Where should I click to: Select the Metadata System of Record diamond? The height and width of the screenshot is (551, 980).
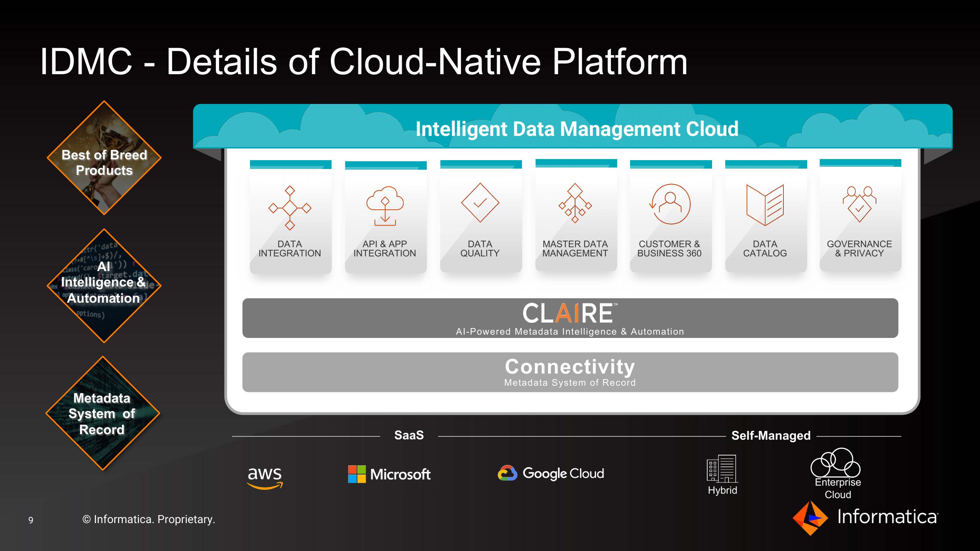coord(103,413)
